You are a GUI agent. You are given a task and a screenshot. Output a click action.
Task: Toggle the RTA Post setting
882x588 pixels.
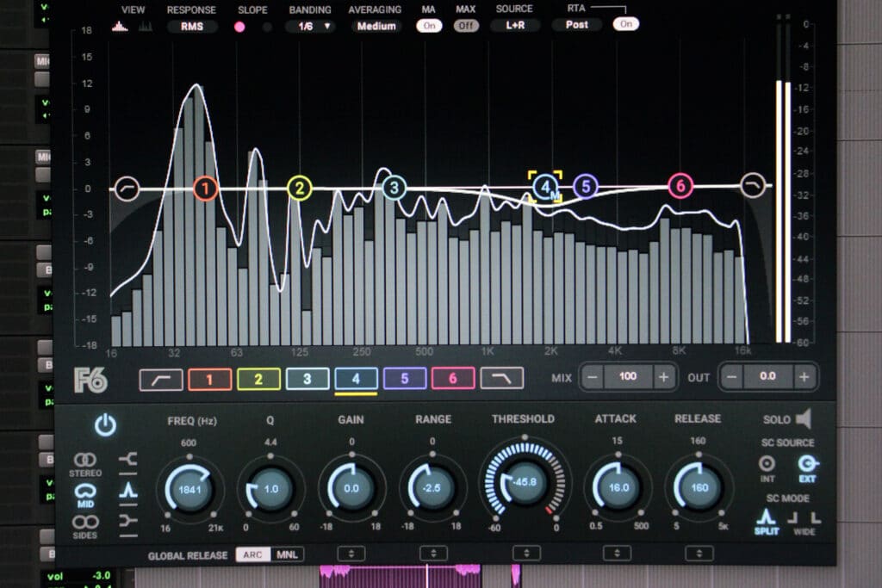(577, 25)
